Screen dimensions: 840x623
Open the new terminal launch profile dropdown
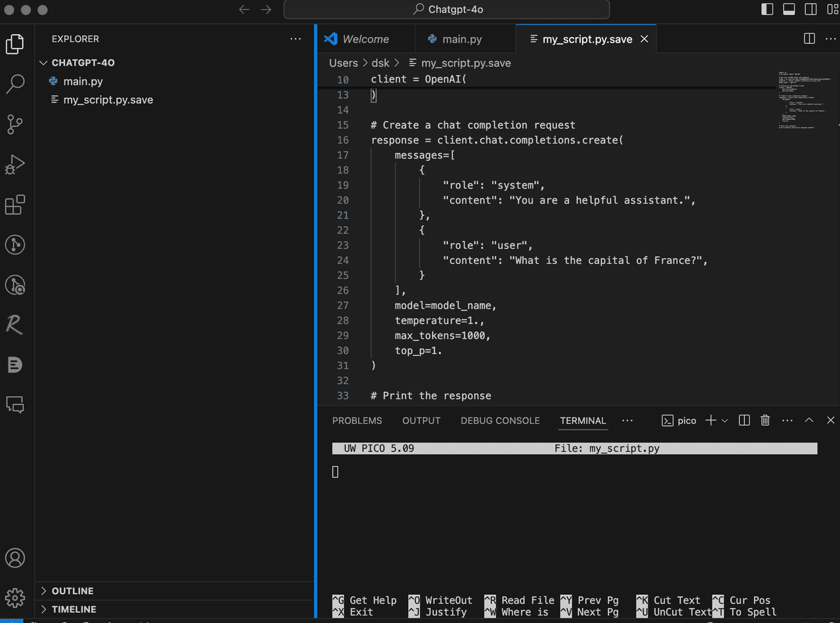(725, 421)
